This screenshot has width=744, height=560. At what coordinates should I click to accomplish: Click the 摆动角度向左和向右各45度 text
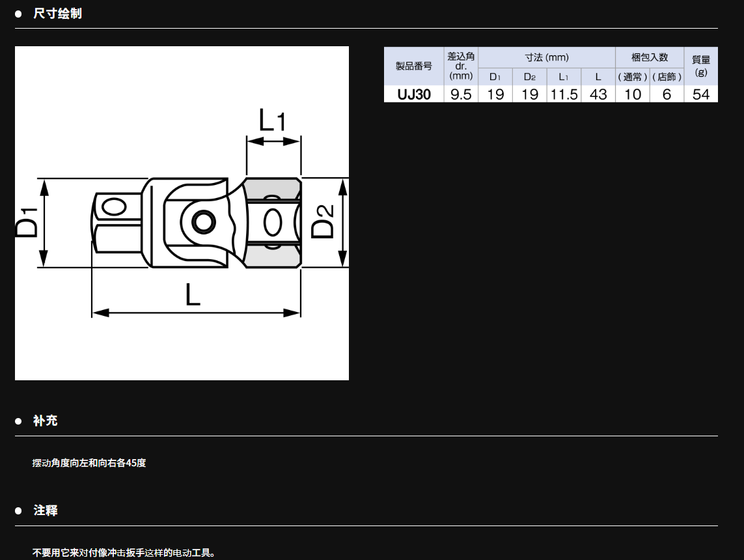(x=89, y=463)
